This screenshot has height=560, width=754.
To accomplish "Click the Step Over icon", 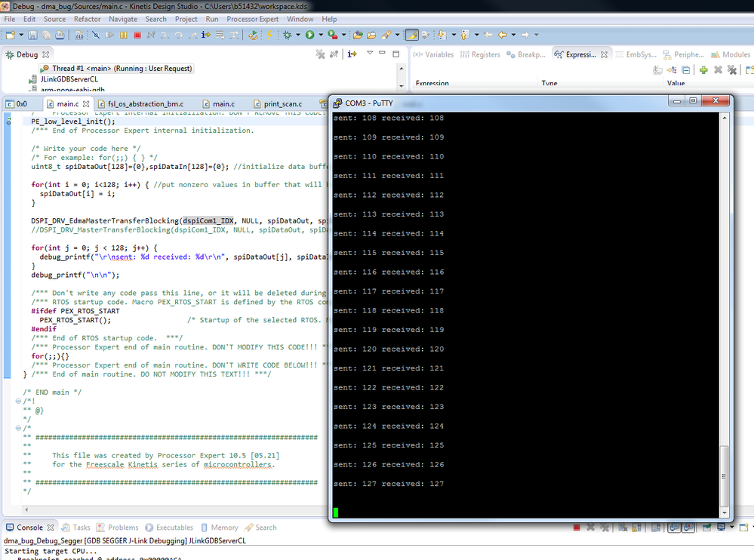I will click(178, 35).
